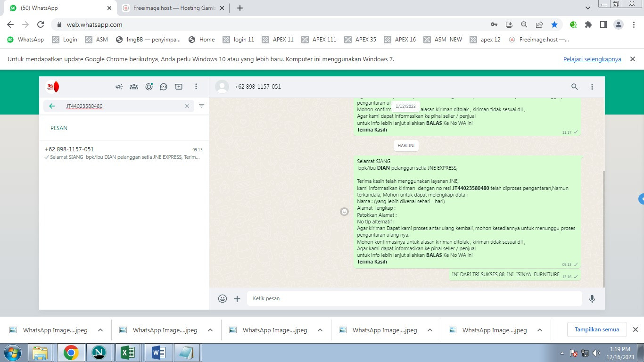The image size is (644, 362).
Task: Open WhatsApp communities icon
Action: [134, 87]
